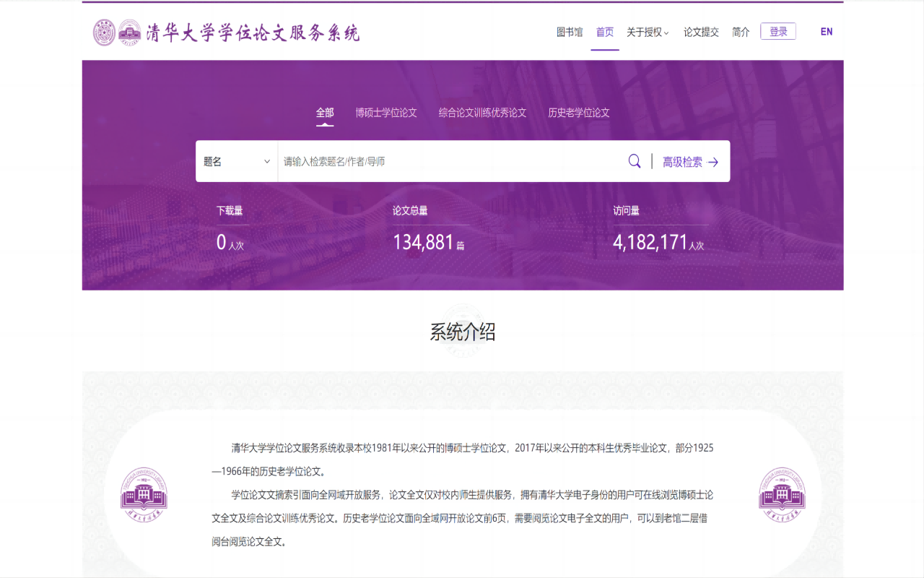This screenshot has width=924, height=578.
Task: Click the 下载量 label
Action: [230, 211]
